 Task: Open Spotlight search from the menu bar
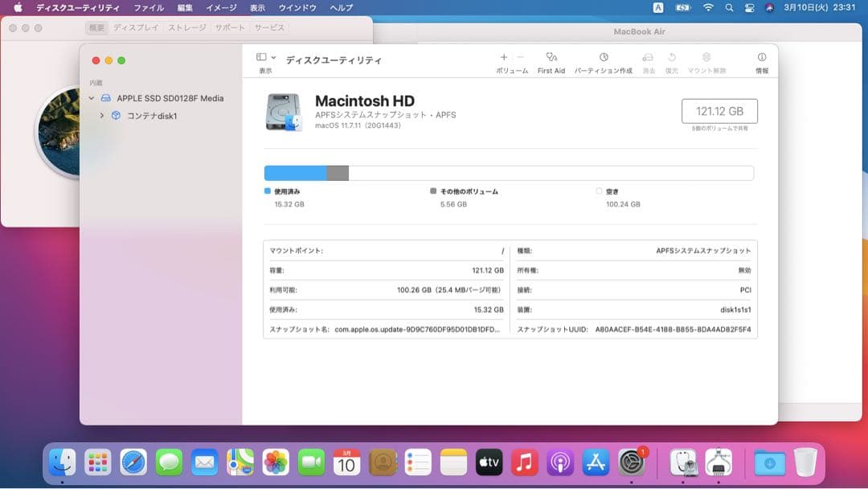pos(728,8)
